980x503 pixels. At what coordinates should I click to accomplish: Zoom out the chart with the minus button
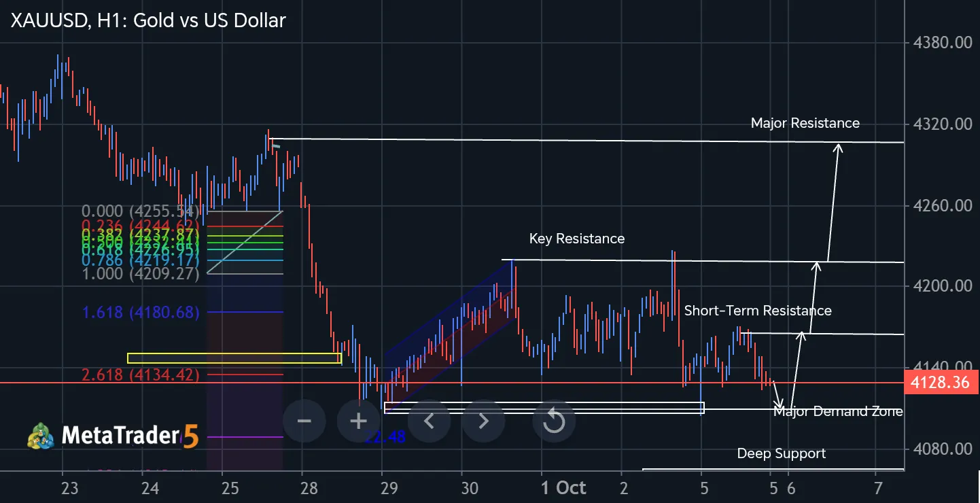304,421
